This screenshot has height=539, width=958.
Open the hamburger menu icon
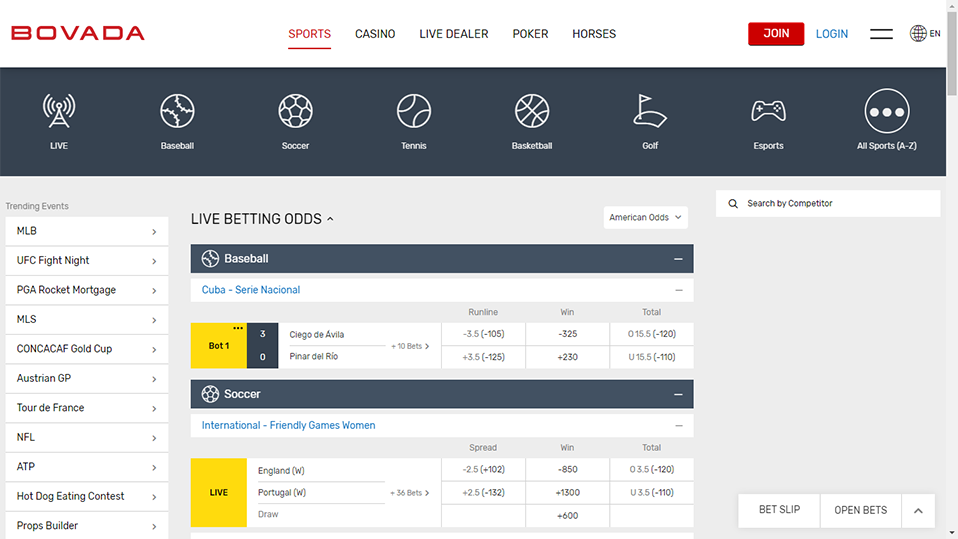(881, 34)
